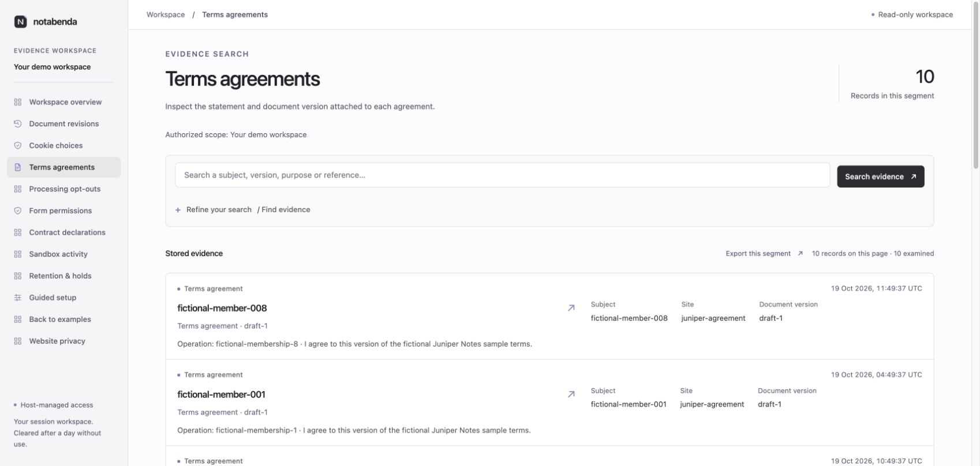Click the Retention & holds sidebar icon
This screenshot has width=980, height=466.
click(x=17, y=276)
